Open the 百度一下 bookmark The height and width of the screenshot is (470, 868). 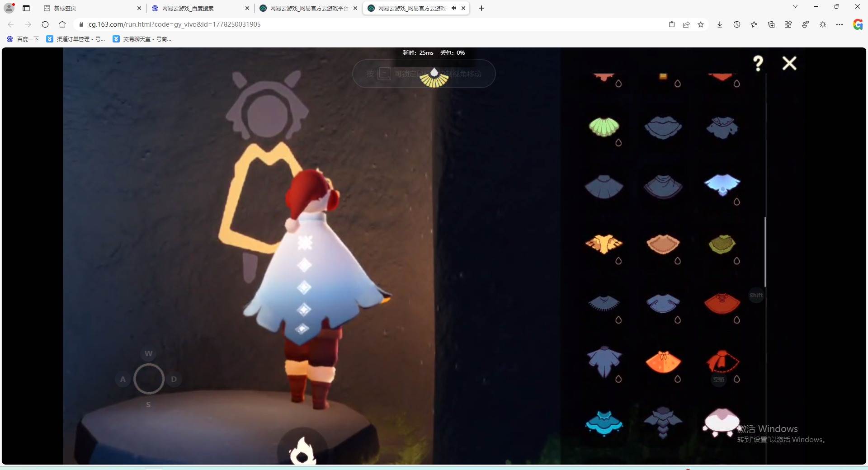pyautogui.click(x=23, y=39)
